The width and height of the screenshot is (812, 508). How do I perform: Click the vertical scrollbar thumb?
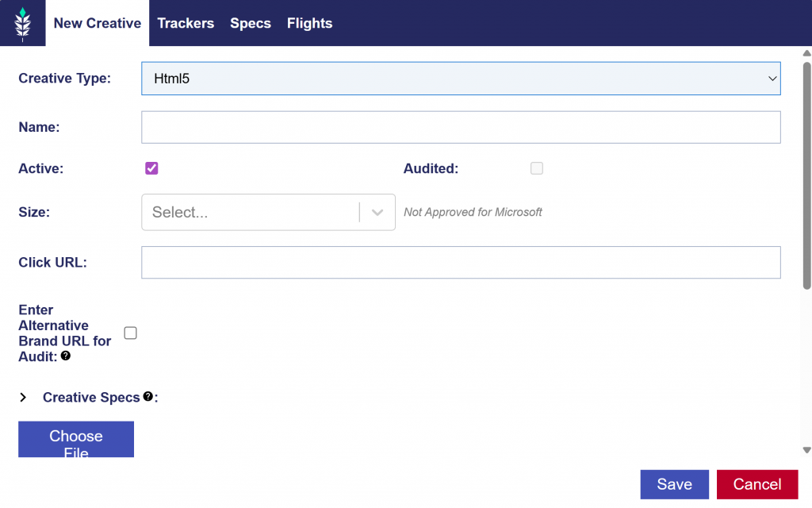806,175
